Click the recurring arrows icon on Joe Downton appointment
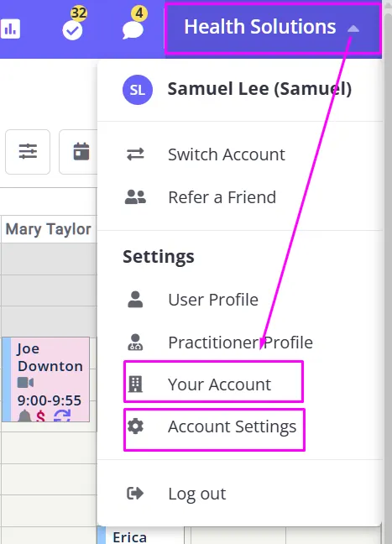 click(x=62, y=416)
